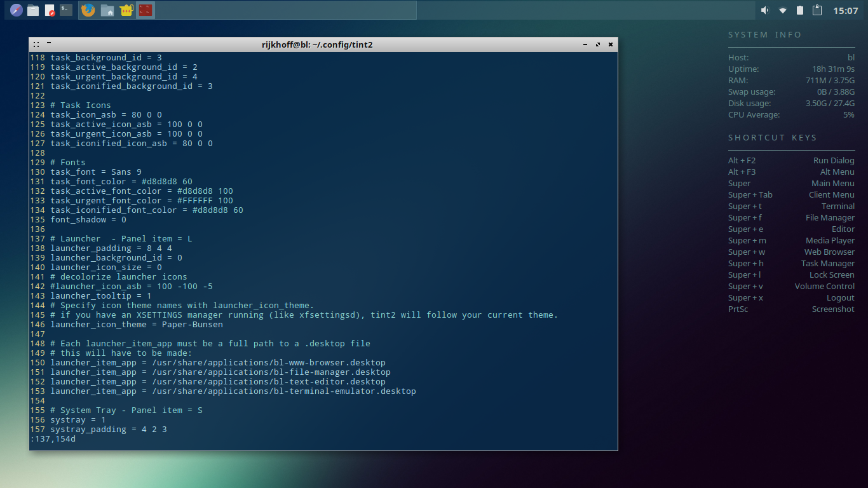Click the 'RAM:' usage row in System Info
The width and height of the screenshot is (868, 488).
(791, 81)
